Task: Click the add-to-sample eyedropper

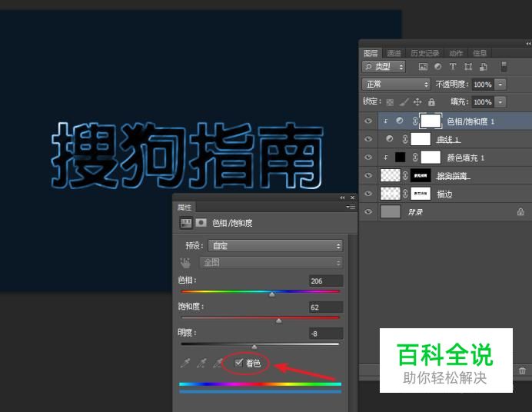Action: click(201, 363)
